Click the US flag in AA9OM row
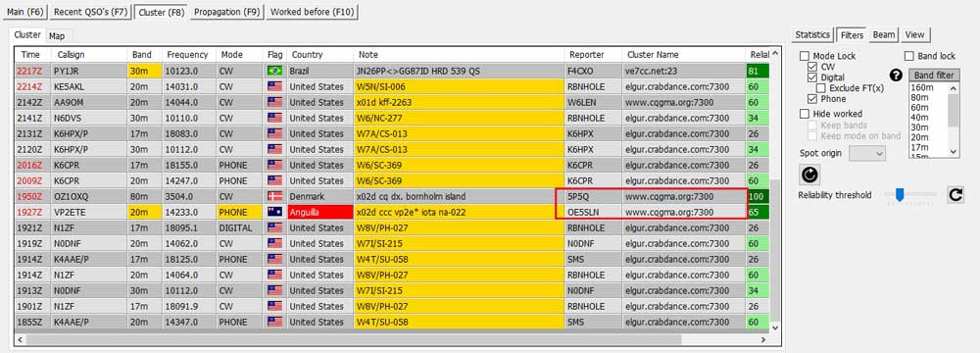Viewport: 980px width, 353px height. pyautogui.click(x=274, y=102)
